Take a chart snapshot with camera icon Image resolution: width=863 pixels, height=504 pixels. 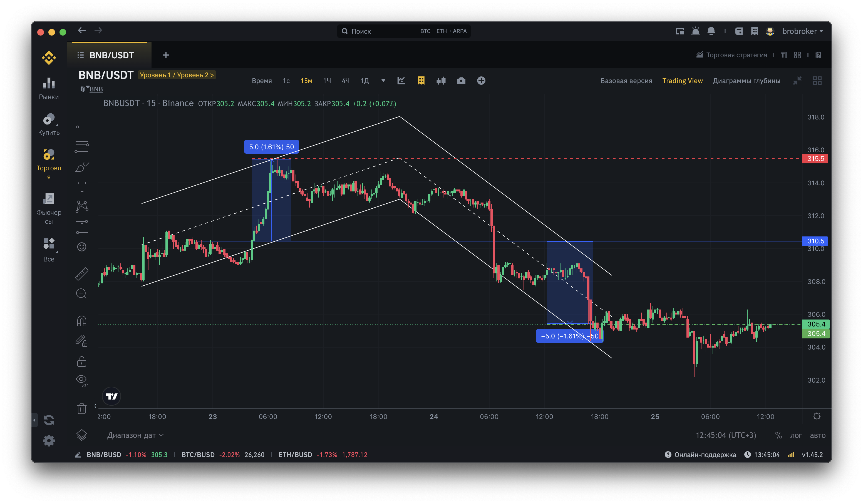tap(461, 81)
